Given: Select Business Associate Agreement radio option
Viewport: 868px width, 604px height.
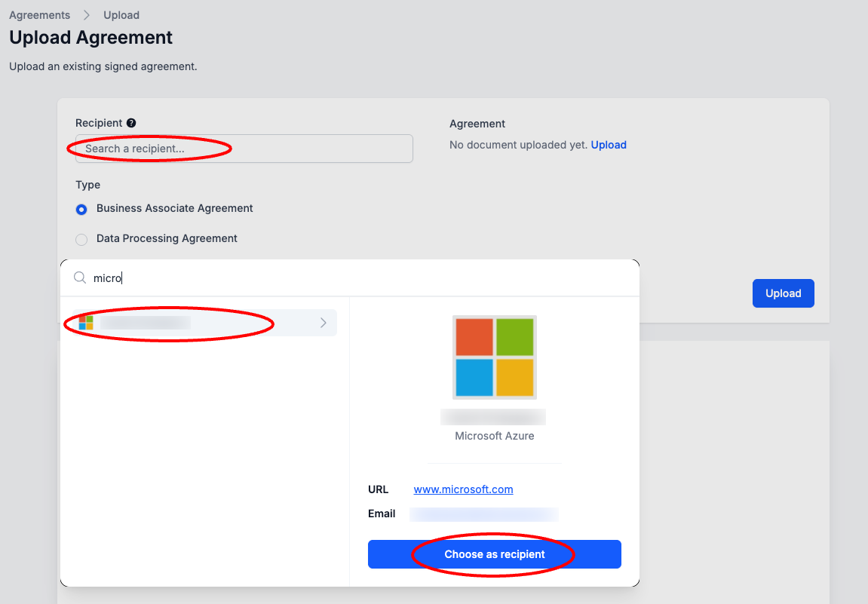Looking at the screenshot, I should tap(81, 210).
